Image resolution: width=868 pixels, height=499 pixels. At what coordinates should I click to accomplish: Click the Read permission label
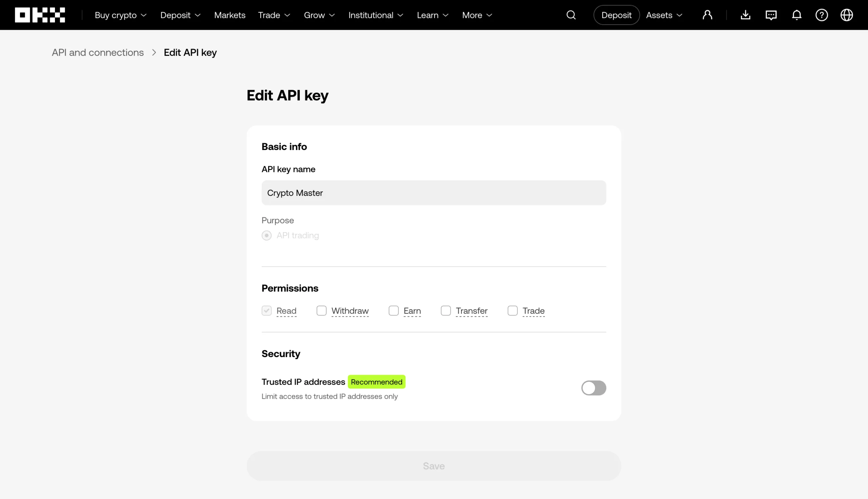287,311
